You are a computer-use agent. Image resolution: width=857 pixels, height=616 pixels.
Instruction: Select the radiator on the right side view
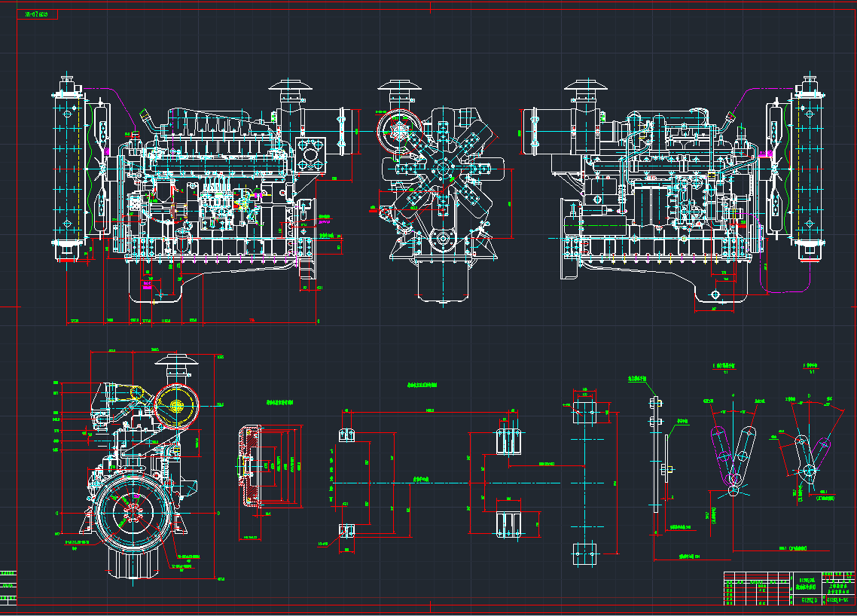point(810,169)
